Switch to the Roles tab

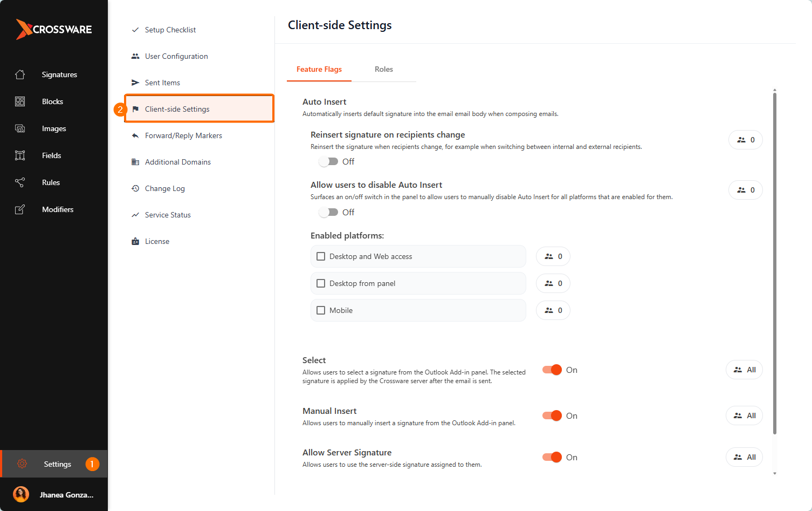[384, 69]
